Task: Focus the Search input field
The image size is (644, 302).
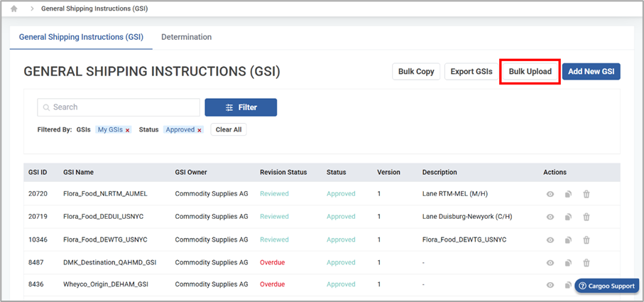Action: click(x=119, y=107)
